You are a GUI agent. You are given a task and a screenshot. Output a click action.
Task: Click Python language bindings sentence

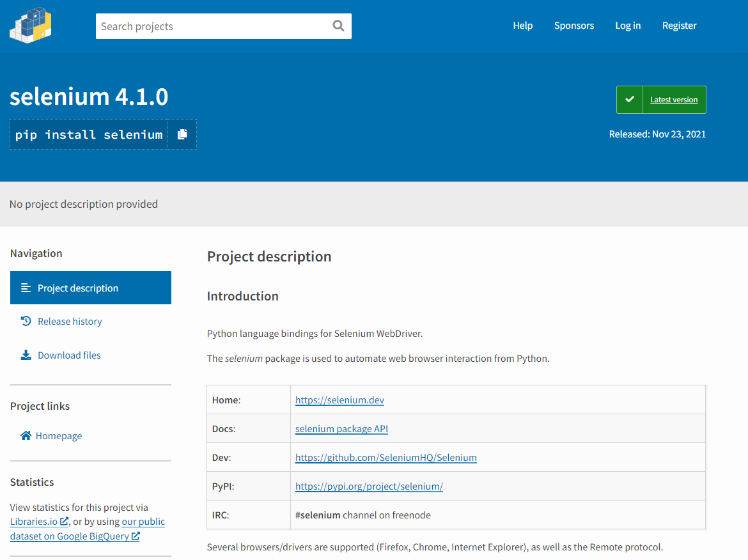pos(315,334)
